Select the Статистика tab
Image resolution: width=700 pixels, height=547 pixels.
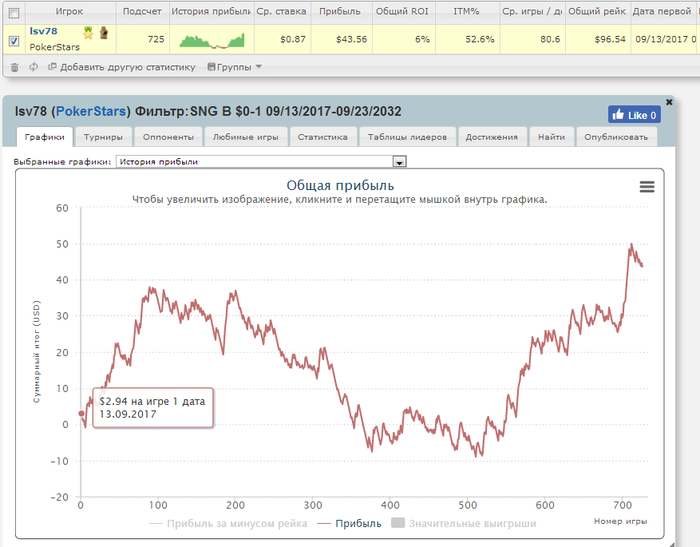pyautogui.click(x=323, y=137)
